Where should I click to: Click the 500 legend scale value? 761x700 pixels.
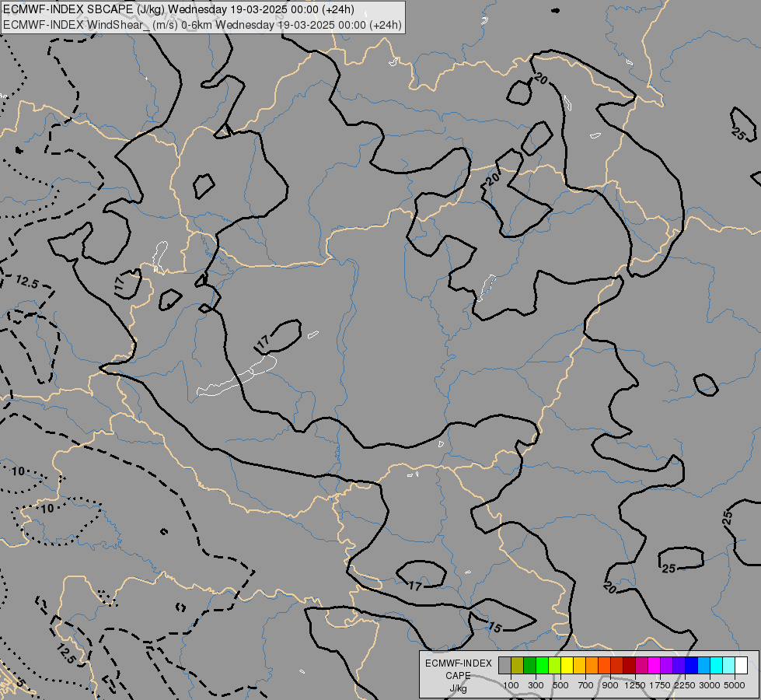coord(560,685)
